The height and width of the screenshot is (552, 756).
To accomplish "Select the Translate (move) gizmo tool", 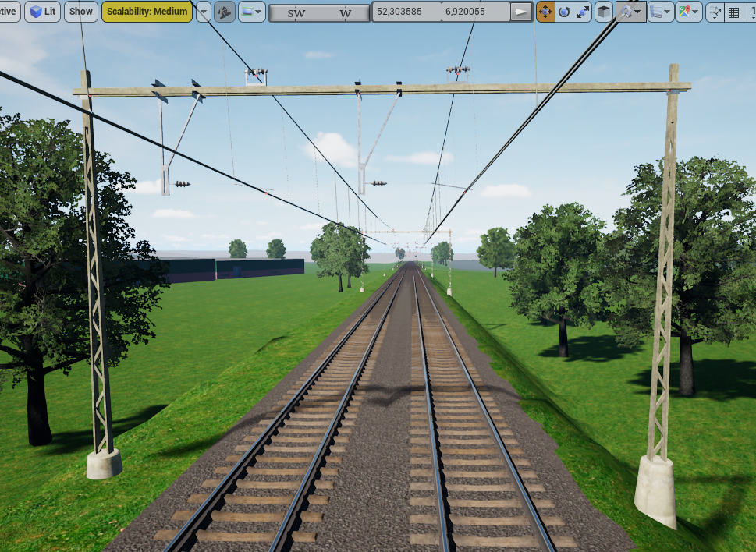I will point(545,12).
